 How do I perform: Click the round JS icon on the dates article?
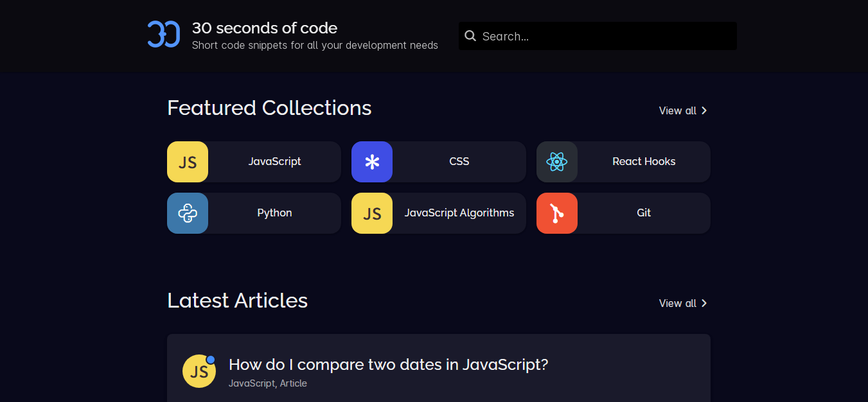click(x=199, y=371)
